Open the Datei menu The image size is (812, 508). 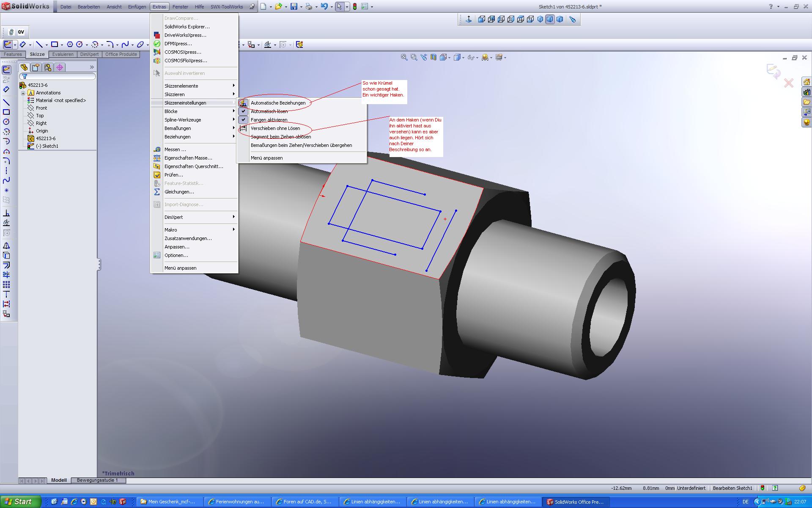tap(66, 7)
